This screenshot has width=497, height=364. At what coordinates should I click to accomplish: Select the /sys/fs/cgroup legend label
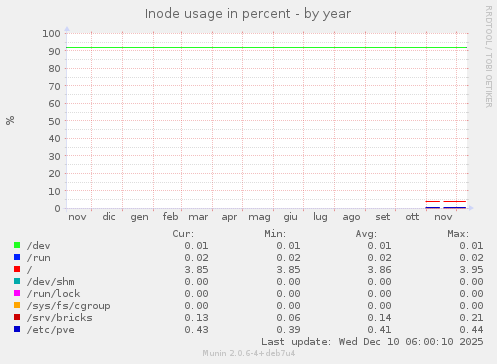click(68, 306)
